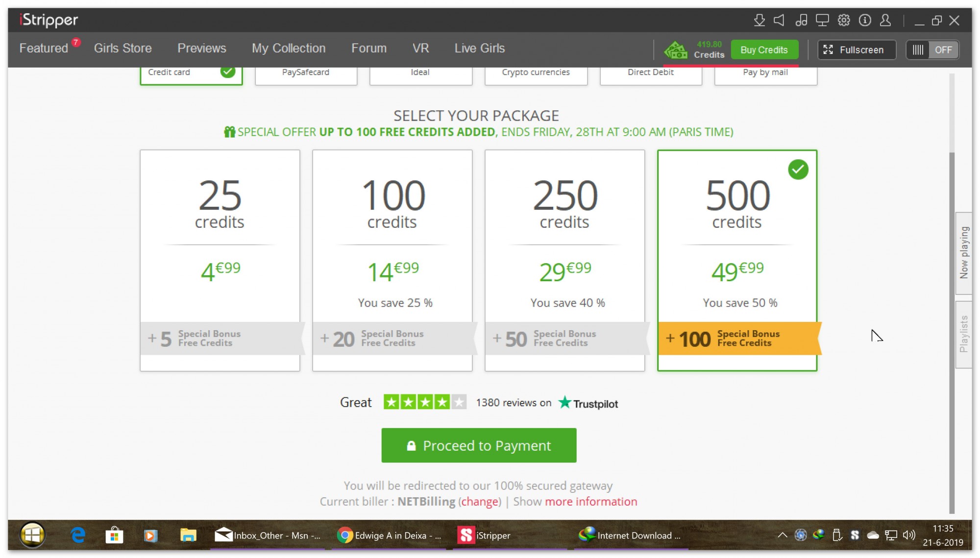Expand the Now playing side panel
Screen dimensions: 980x558
coord(964,253)
